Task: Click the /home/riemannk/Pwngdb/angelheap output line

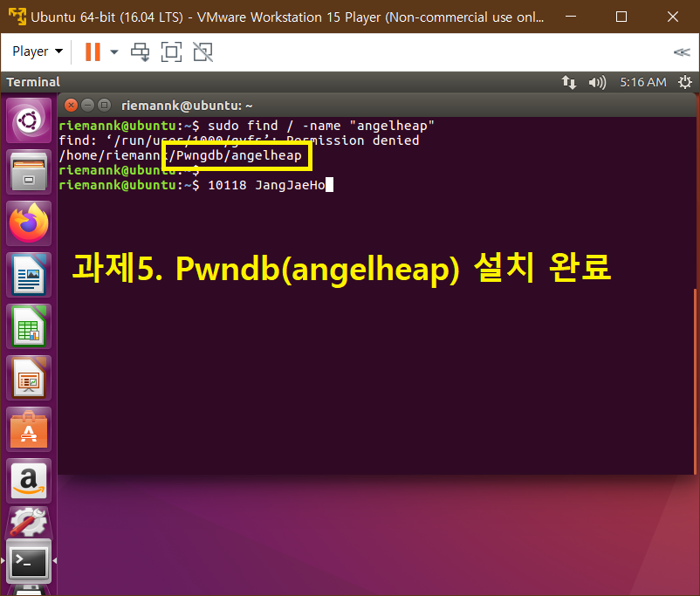Action: [181, 155]
